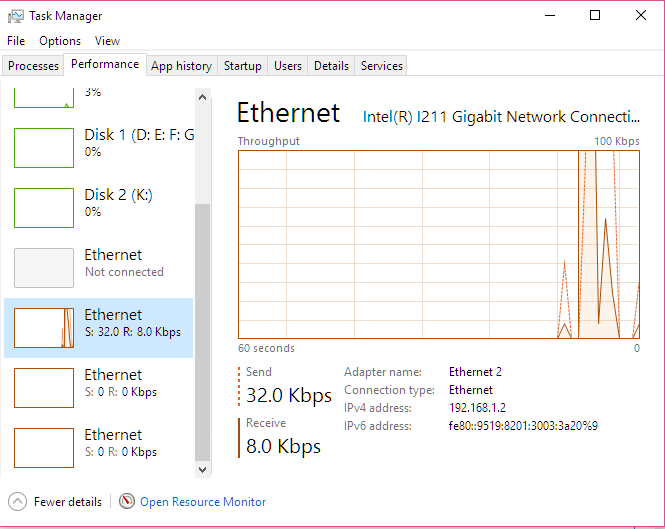The image size is (665, 529).
Task: Switch to the Services tab
Action: pyautogui.click(x=382, y=66)
